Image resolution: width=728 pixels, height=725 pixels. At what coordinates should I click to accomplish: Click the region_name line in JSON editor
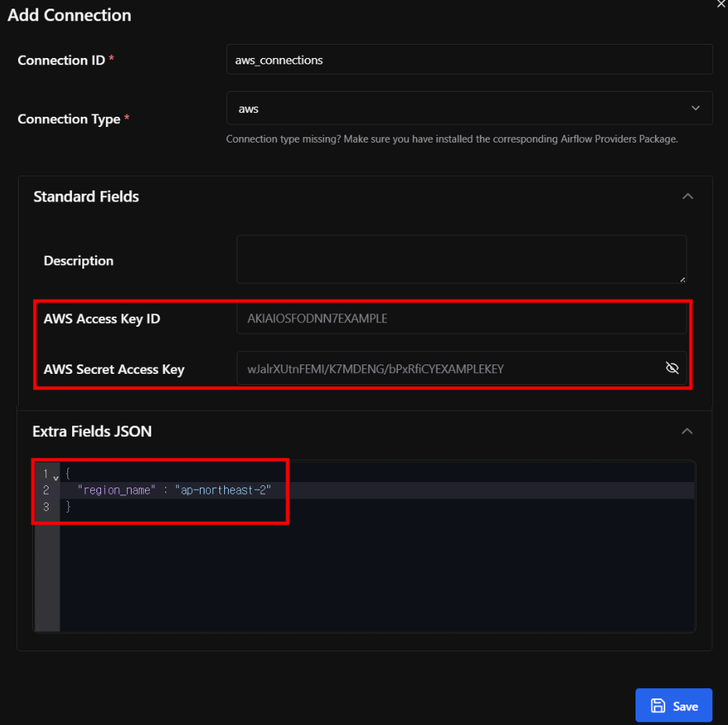click(x=377, y=490)
